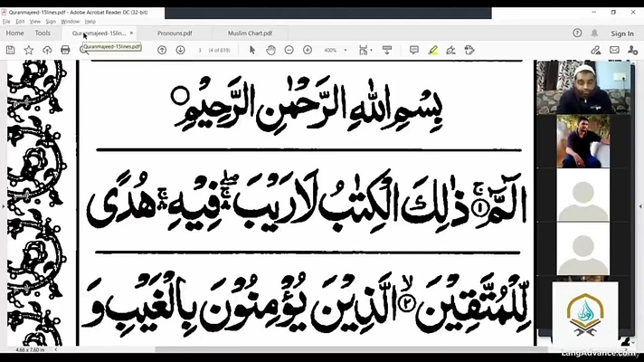Open the File menu

[x=6, y=22]
